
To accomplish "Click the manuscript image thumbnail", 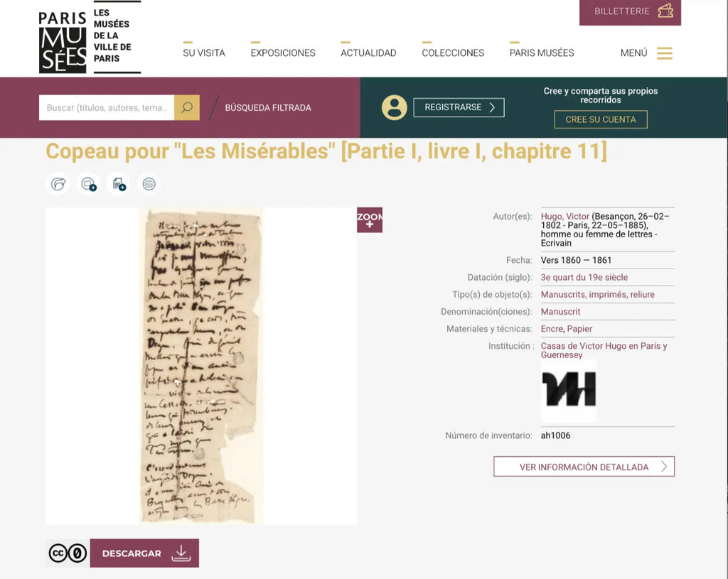I will 201,366.
